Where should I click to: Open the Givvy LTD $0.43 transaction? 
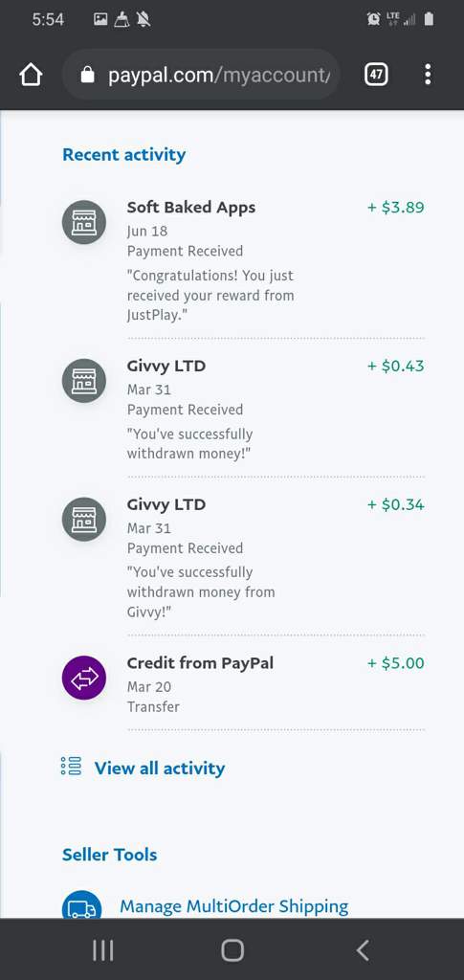[x=244, y=409]
